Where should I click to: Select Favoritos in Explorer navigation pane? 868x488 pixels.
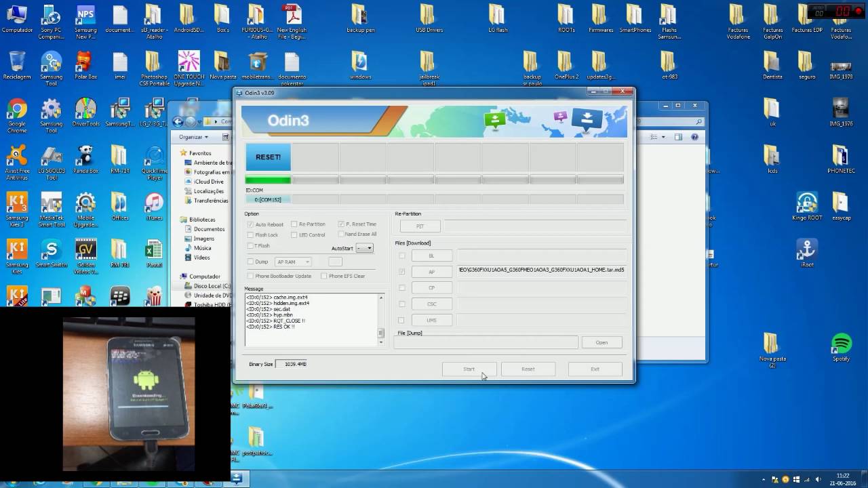[x=201, y=153]
